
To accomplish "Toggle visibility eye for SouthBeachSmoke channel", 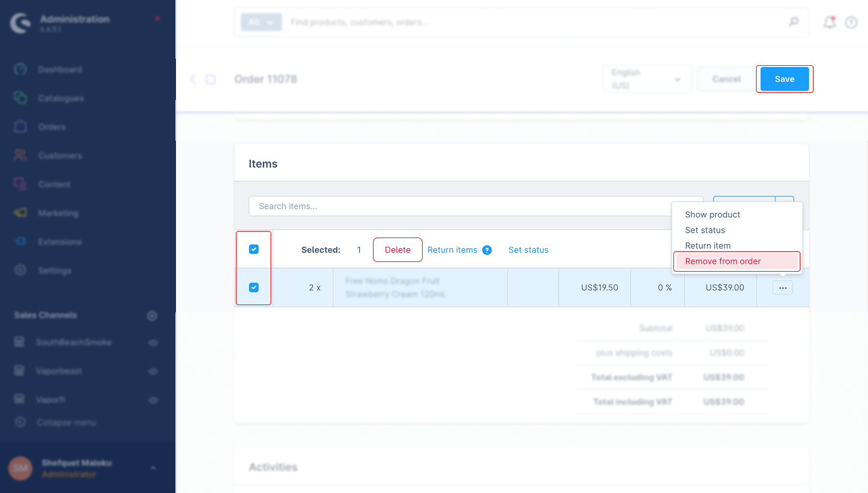I will [x=153, y=343].
